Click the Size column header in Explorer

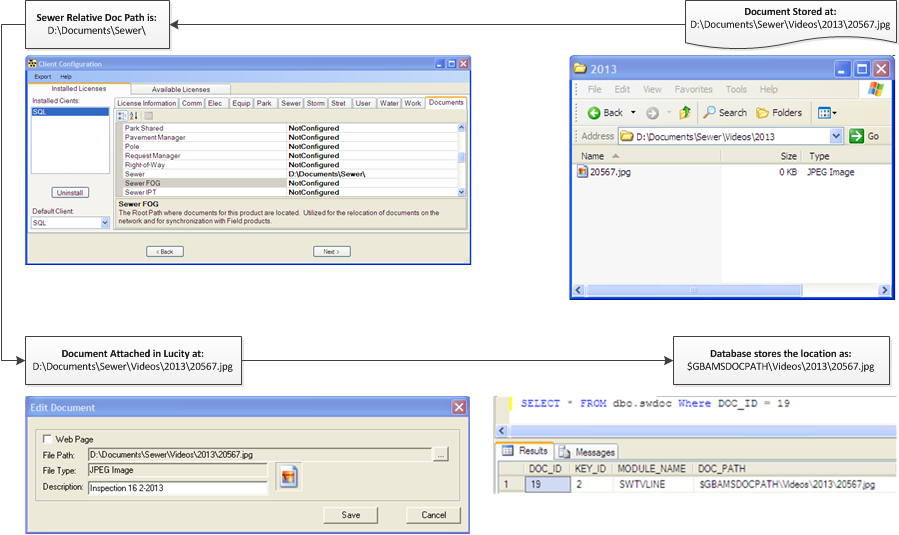(x=761, y=156)
